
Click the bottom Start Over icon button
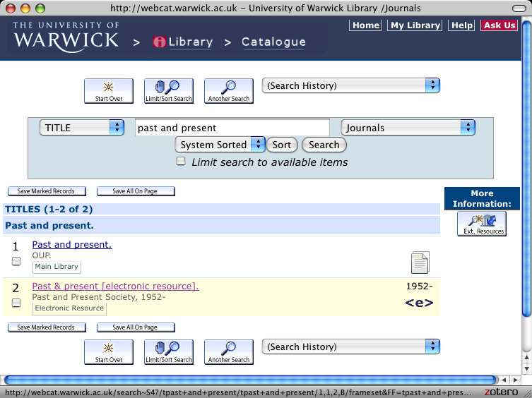click(108, 351)
